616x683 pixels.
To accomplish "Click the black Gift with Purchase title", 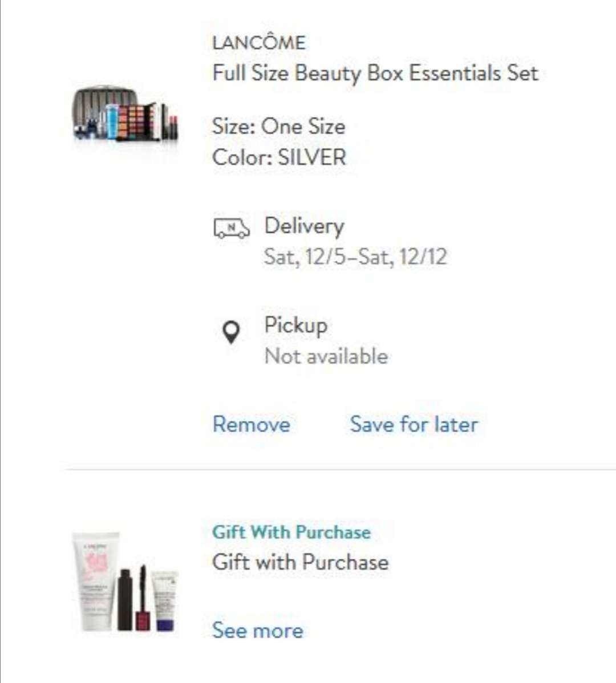I will pos(301,562).
